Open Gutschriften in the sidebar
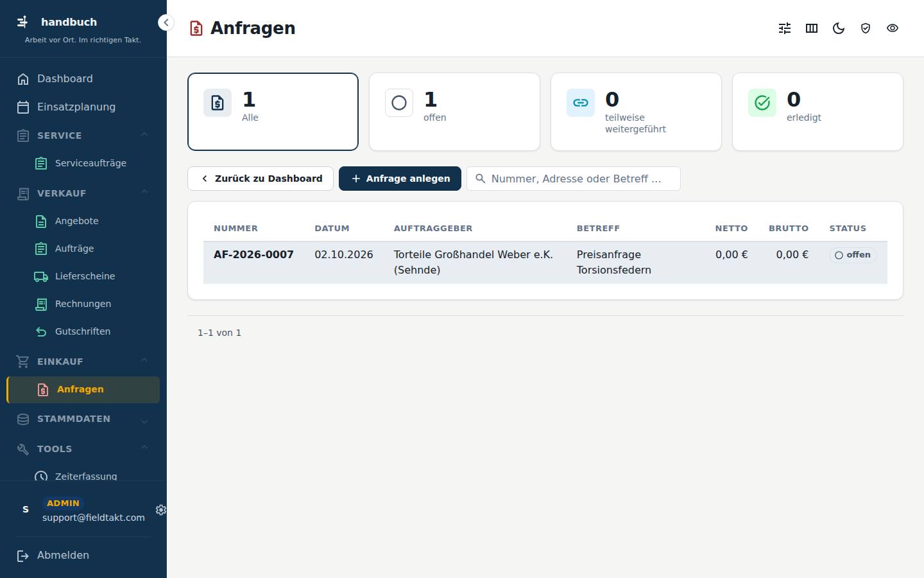924x578 pixels. coord(83,331)
